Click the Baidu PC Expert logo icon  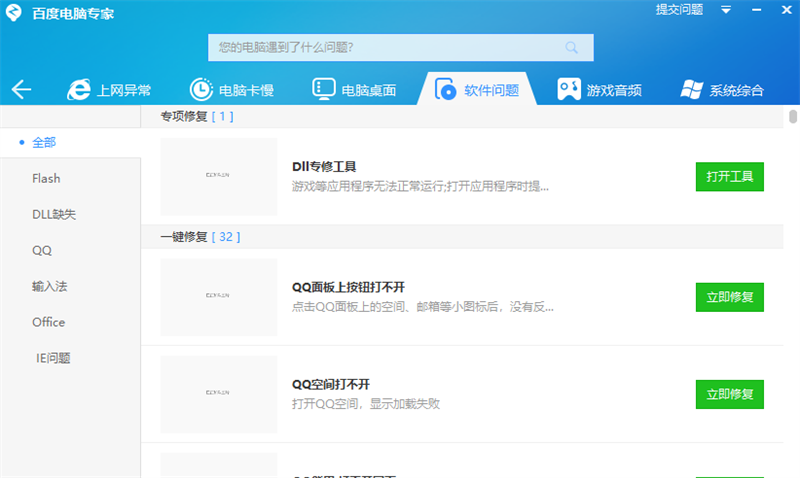pyautogui.click(x=14, y=12)
